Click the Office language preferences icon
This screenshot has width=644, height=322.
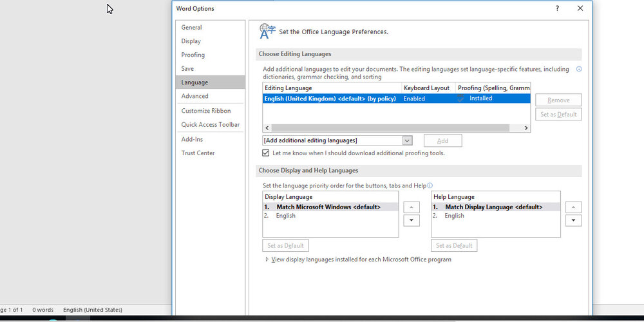pyautogui.click(x=267, y=31)
